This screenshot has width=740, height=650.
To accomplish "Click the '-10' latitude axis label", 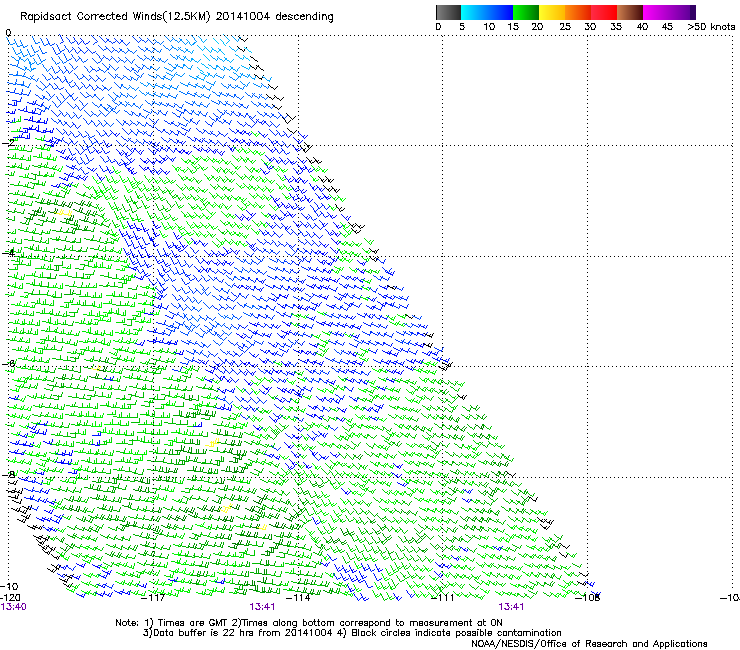I will [x=9, y=586].
